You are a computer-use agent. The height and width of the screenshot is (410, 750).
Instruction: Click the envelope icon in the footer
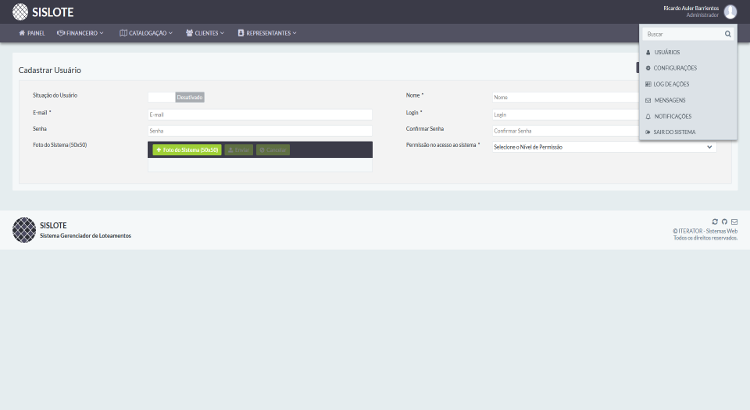click(x=734, y=222)
